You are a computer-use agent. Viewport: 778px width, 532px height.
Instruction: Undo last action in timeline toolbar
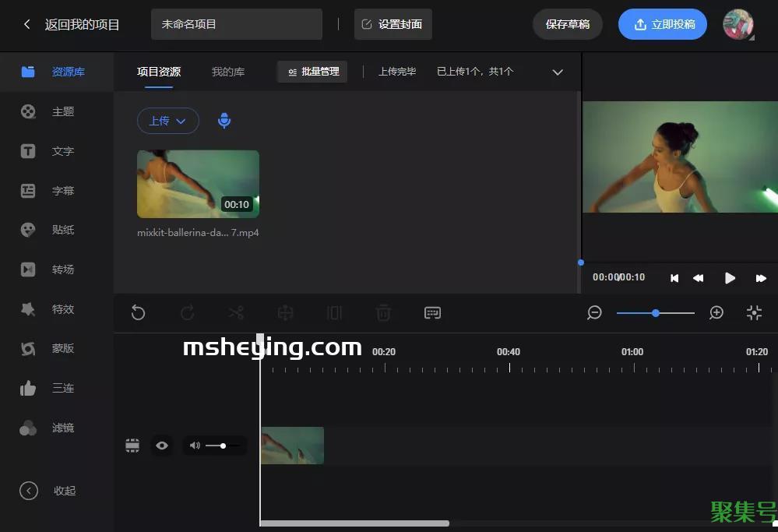[138, 313]
